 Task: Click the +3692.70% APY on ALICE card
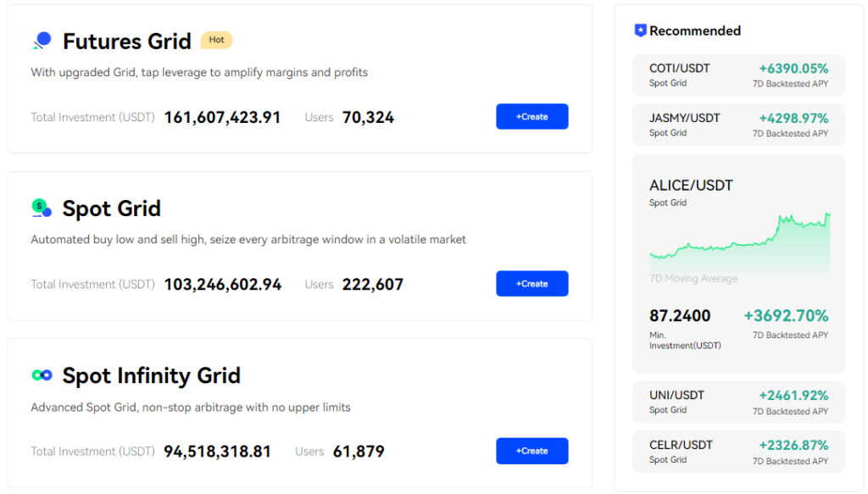pos(786,314)
